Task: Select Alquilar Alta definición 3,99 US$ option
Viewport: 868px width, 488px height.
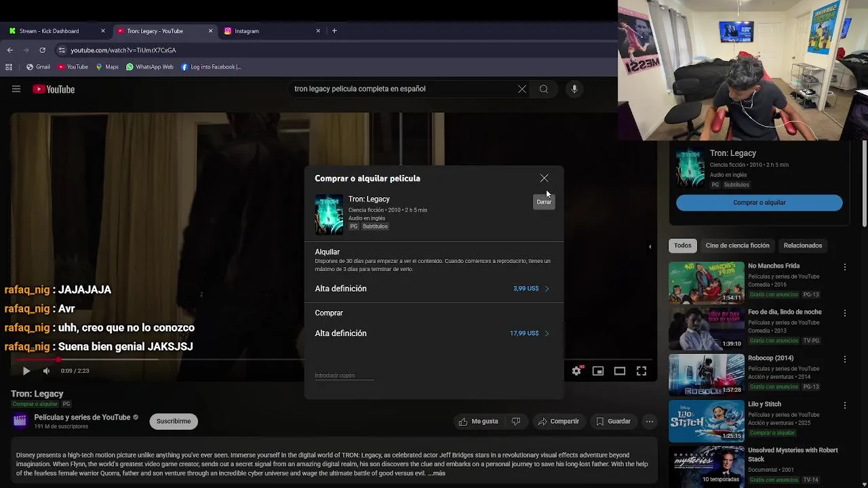Action: point(434,289)
